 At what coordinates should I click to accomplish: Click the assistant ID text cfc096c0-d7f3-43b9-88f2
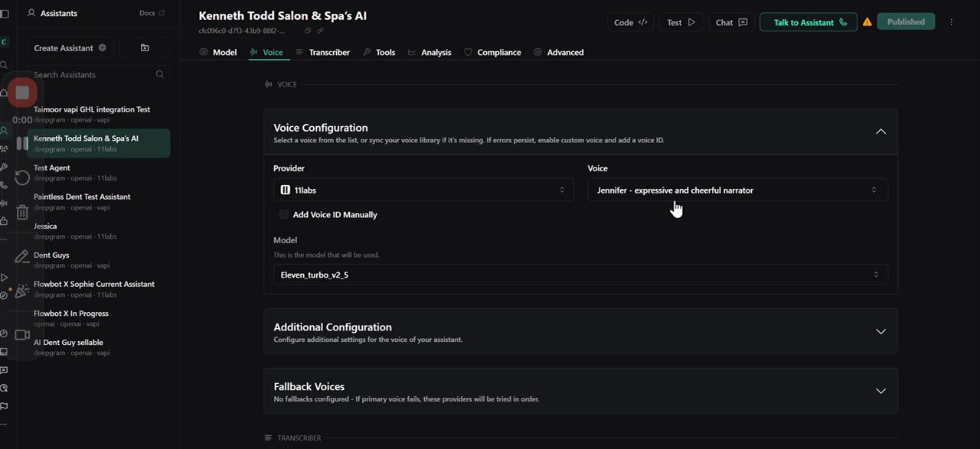242,31
